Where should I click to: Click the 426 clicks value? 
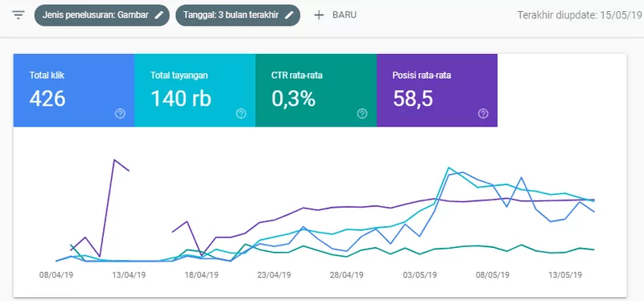pyautogui.click(x=47, y=99)
